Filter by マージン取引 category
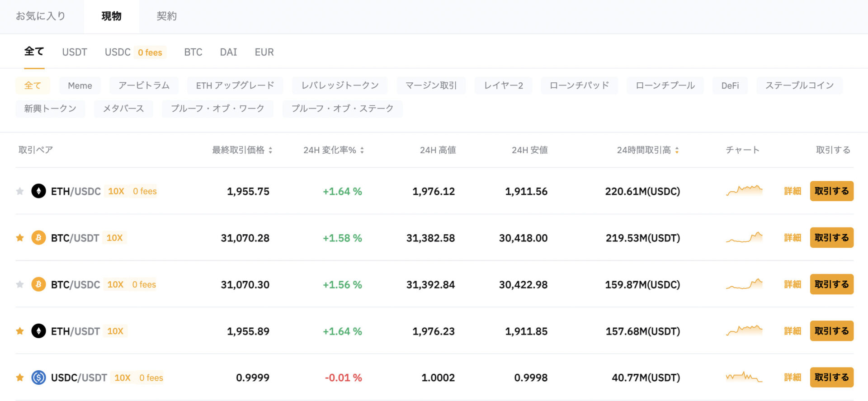The image size is (868, 401). click(x=431, y=85)
